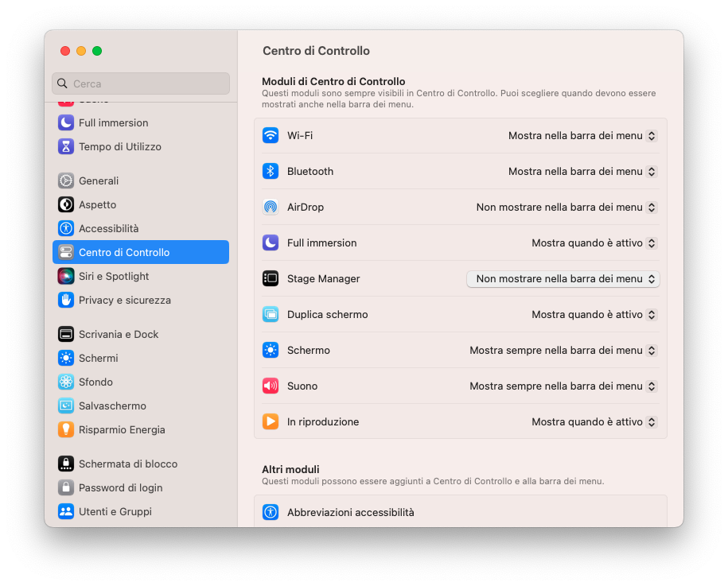Click the Wi-Fi module icon
The image size is (728, 586).
click(271, 135)
